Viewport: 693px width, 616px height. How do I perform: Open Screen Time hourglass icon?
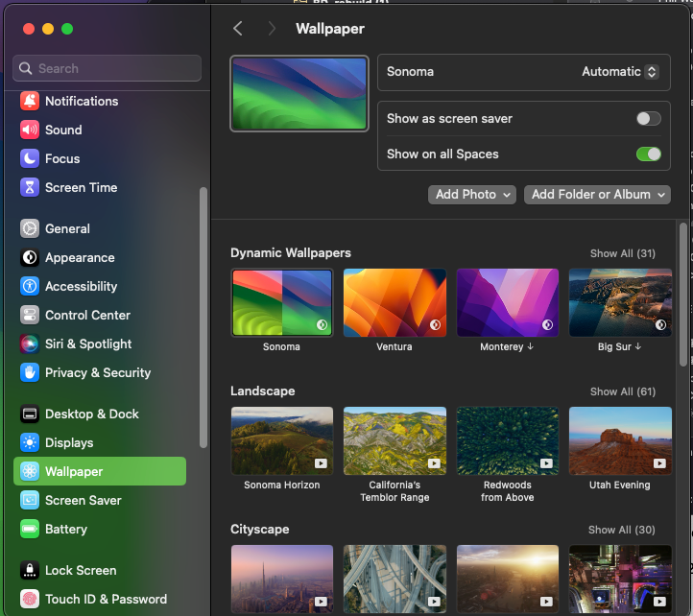30,187
